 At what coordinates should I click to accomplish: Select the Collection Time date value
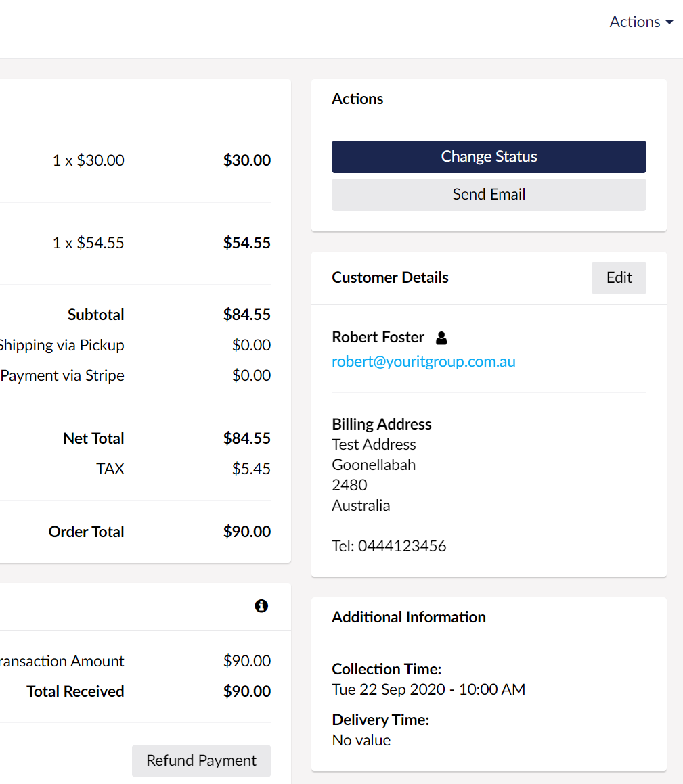tap(428, 689)
